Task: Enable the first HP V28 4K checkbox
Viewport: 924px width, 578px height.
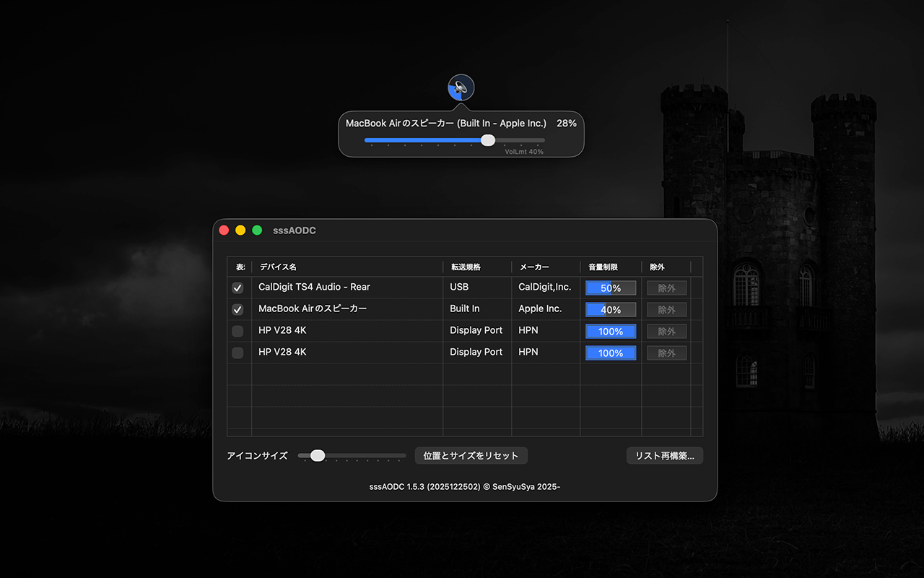Action: (237, 331)
